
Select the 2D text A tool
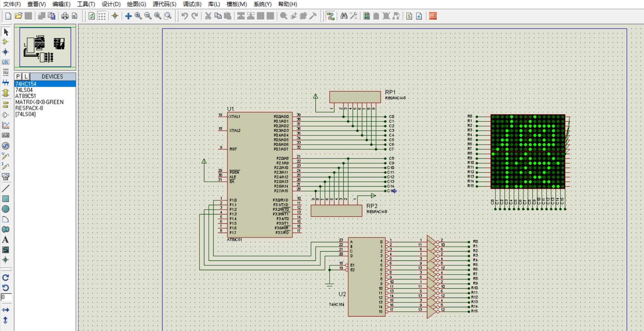[x=6, y=240]
